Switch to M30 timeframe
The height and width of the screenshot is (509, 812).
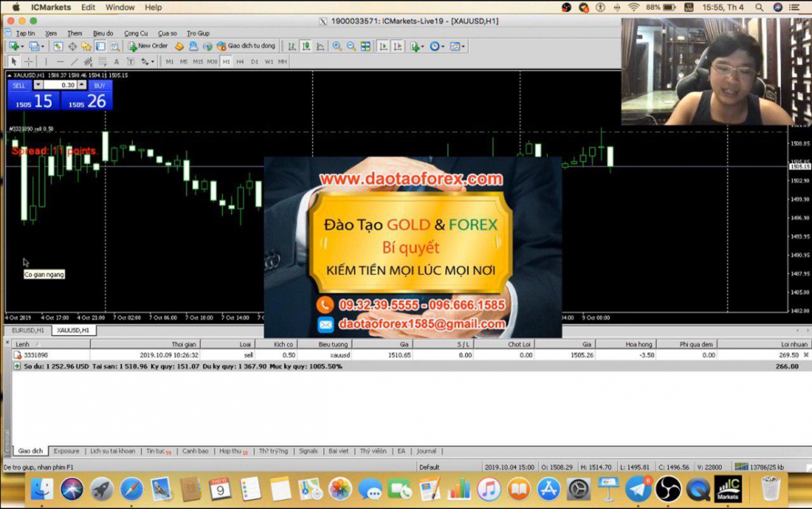212,62
